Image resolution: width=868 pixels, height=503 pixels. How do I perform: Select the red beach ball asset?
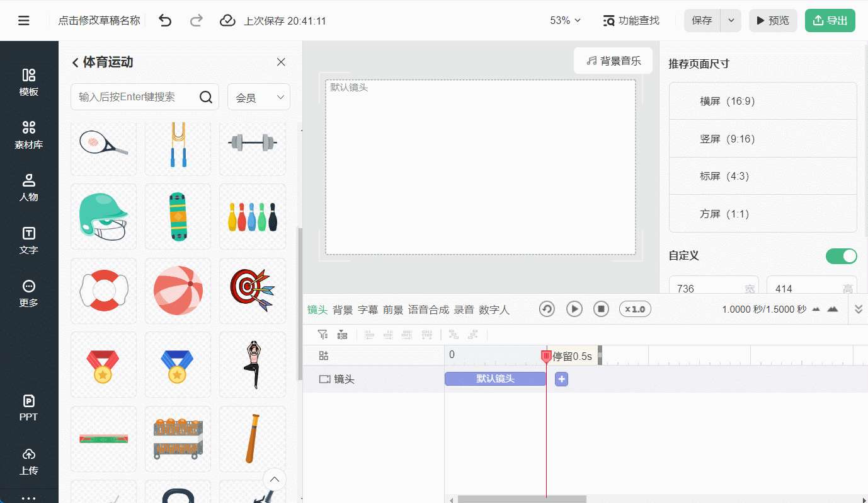click(x=178, y=291)
